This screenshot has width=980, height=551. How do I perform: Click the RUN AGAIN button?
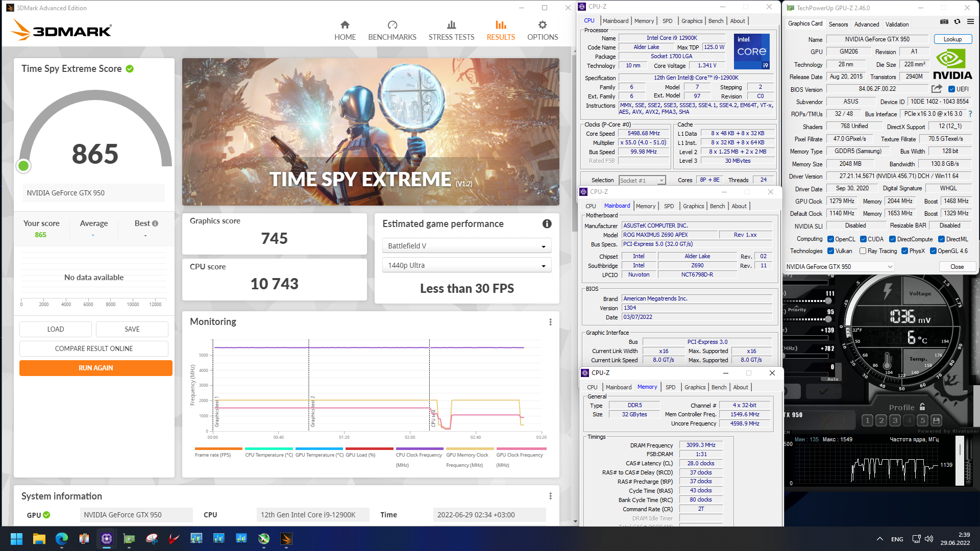tap(96, 368)
